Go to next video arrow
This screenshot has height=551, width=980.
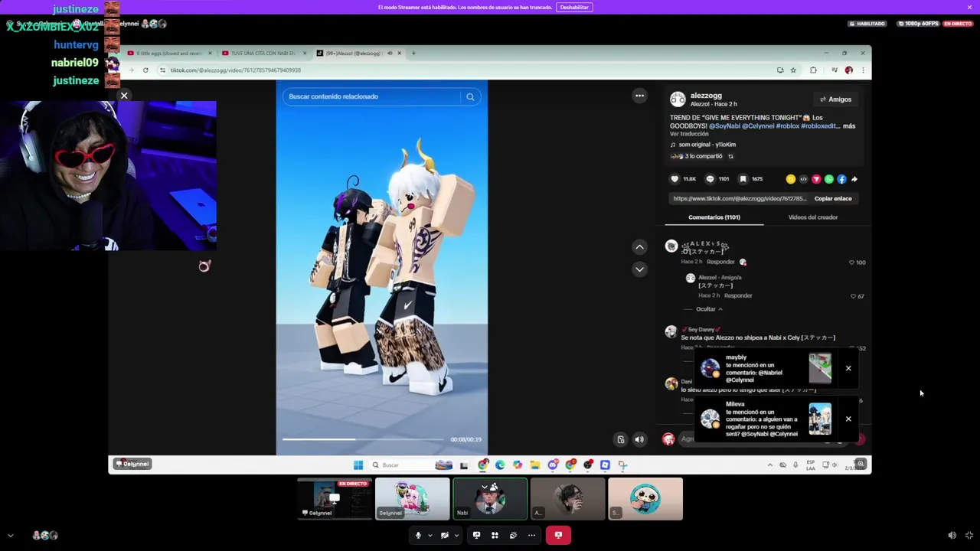click(639, 269)
